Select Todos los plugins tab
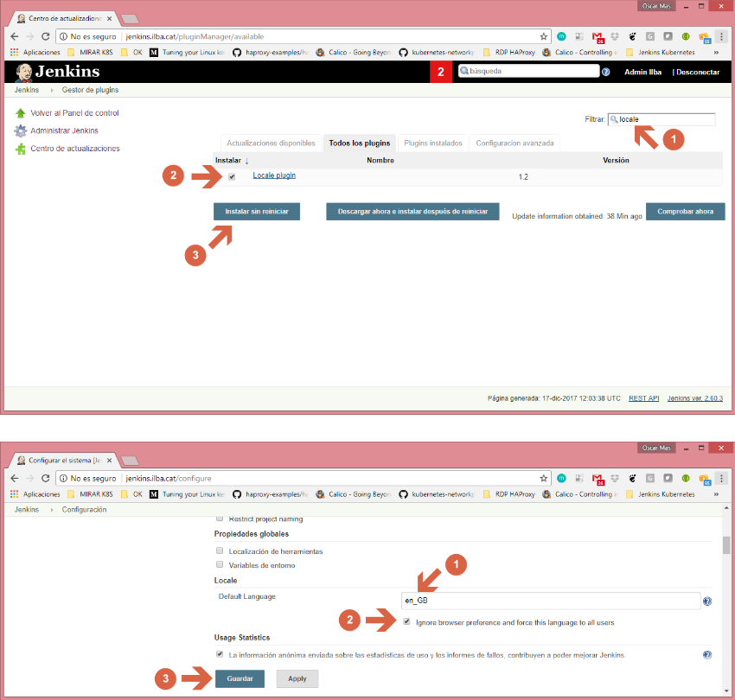The height and width of the screenshot is (700, 735). pyautogui.click(x=360, y=143)
